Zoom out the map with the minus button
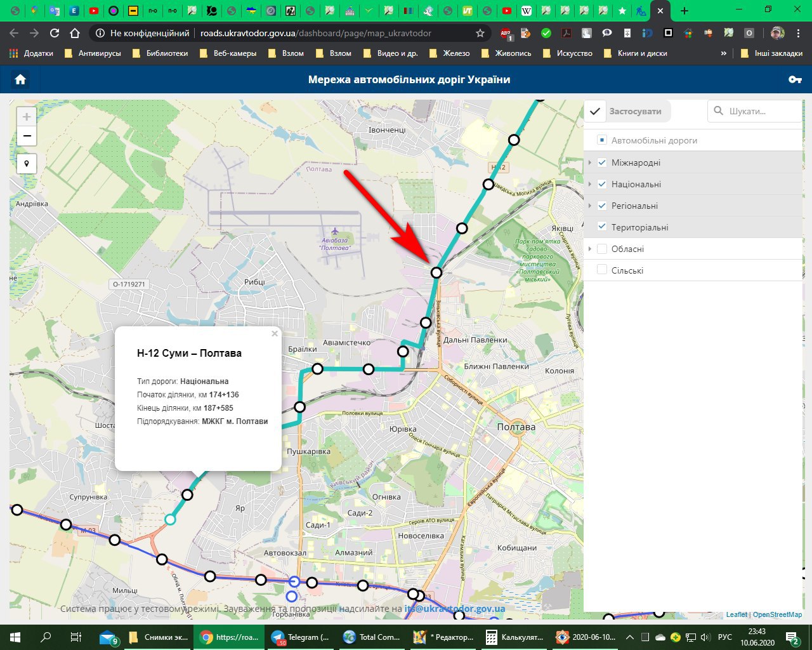812x650 pixels. [x=27, y=136]
